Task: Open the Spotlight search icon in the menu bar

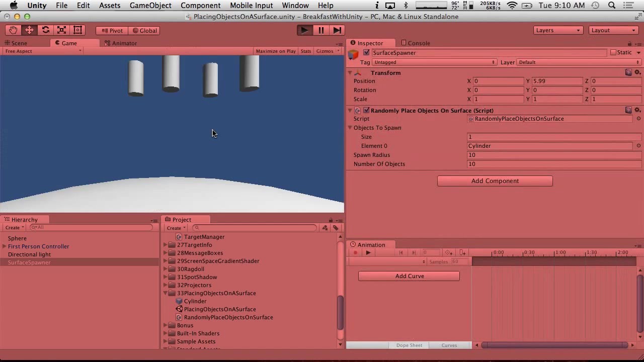Action: click(x=612, y=6)
